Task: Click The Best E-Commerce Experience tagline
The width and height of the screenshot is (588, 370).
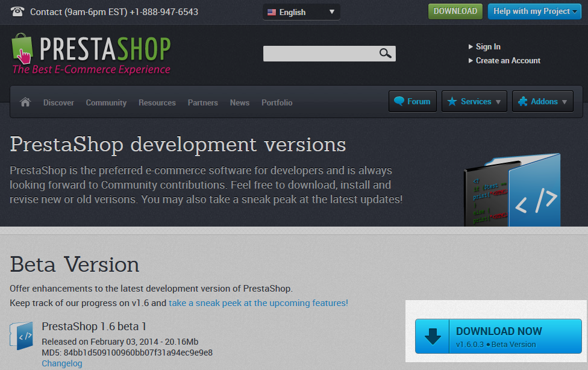Action: (91, 69)
